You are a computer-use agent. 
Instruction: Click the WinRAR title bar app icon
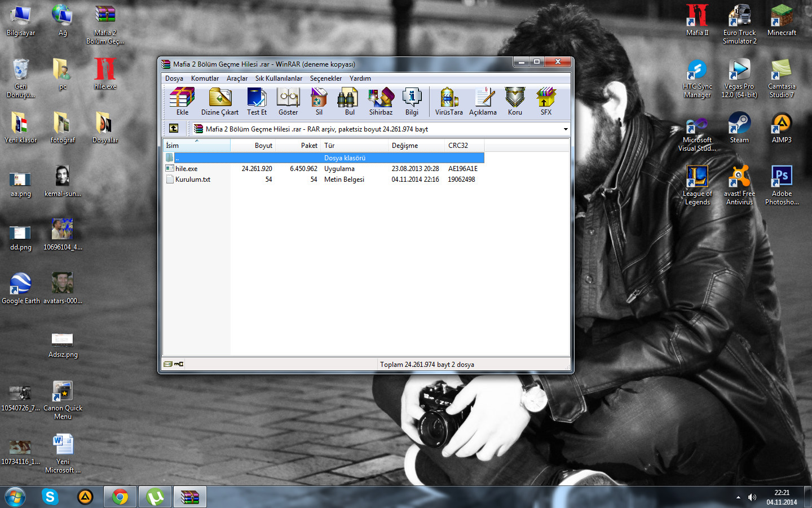click(166, 64)
